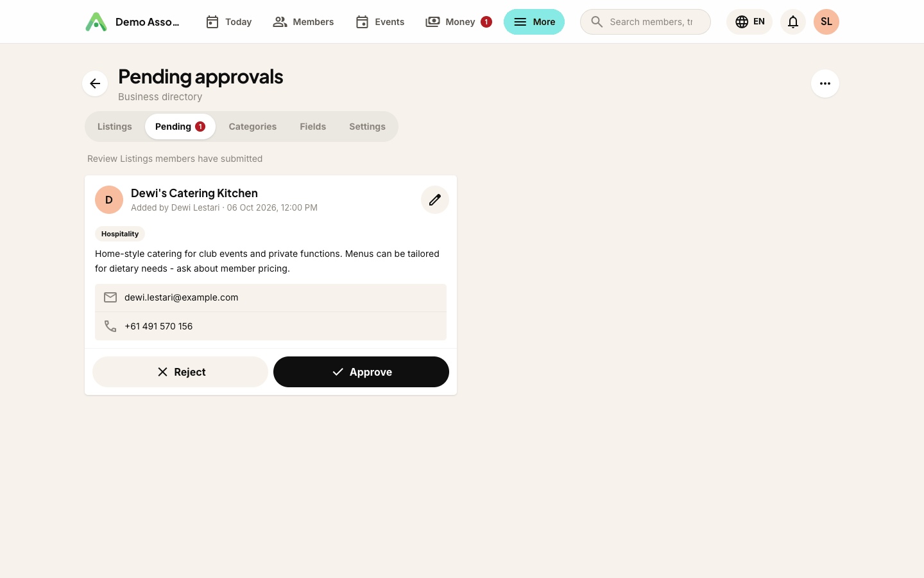Click the dewi.lestari@example.com email
The image size is (924, 578).
point(182,297)
